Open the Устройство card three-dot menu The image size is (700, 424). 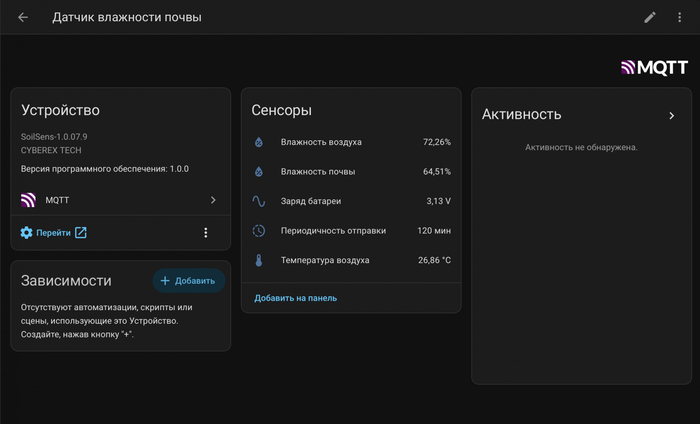(205, 233)
